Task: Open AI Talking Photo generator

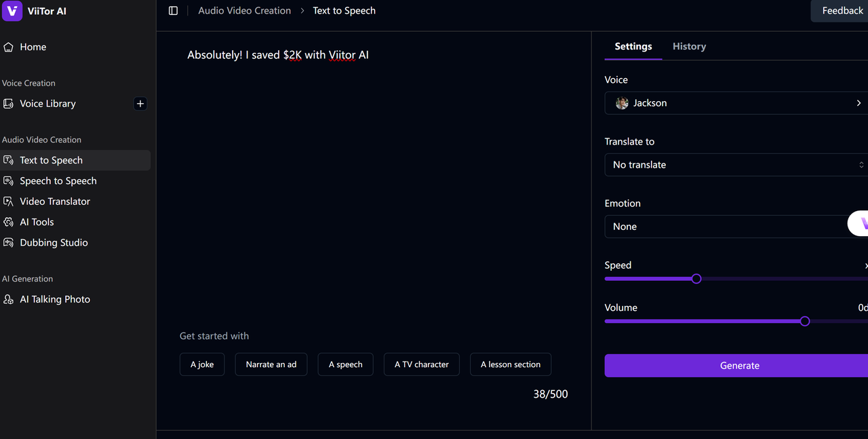Action: pyautogui.click(x=54, y=299)
